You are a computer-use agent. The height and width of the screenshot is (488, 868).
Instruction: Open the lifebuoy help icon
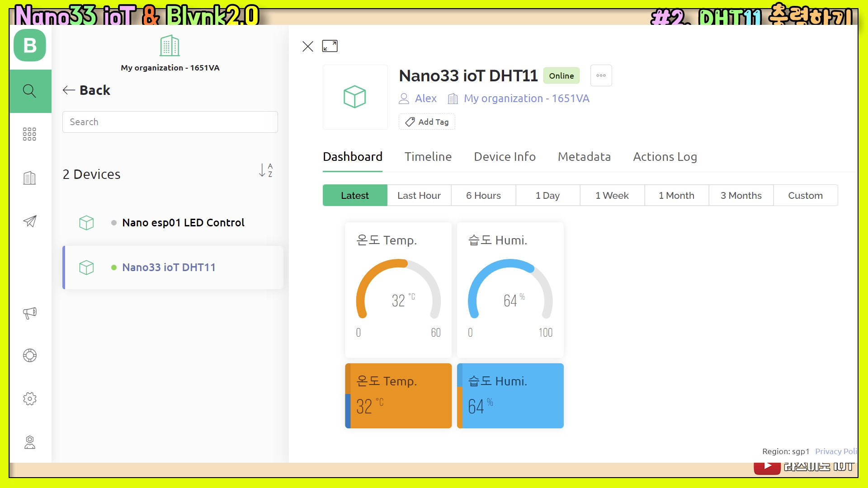pyautogui.click(x=30, y=356)
